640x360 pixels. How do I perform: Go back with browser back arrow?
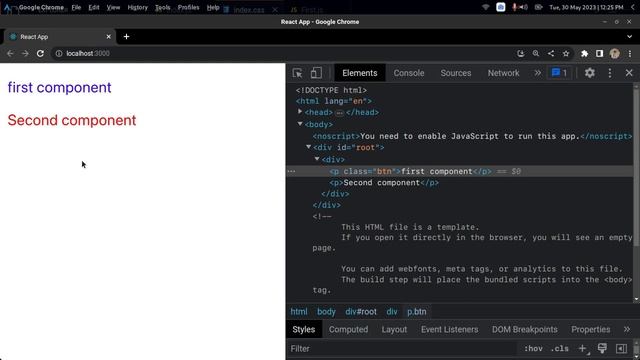tap(10, 53)
